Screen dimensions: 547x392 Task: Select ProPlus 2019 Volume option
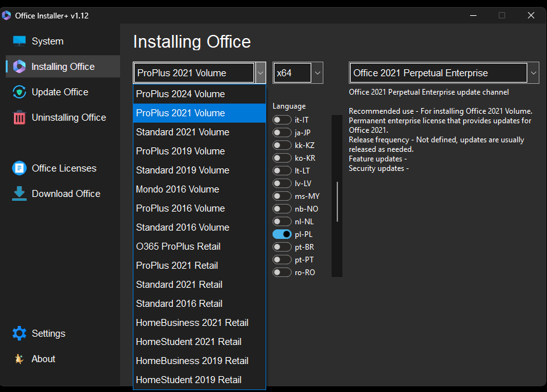(199, 151)
